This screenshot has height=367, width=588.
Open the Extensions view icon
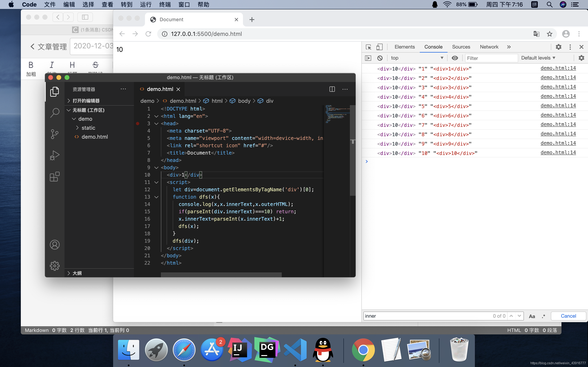[55, 177]
